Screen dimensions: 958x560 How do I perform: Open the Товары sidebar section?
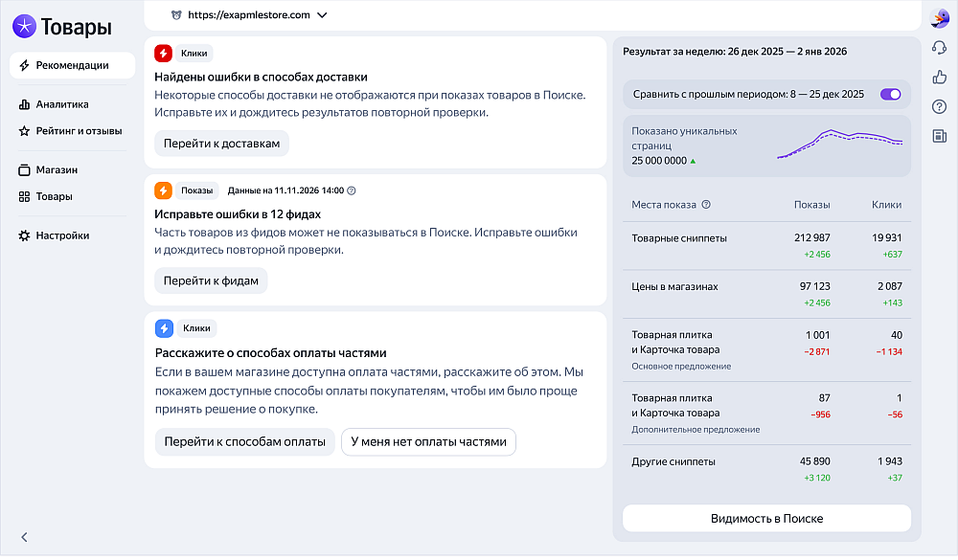(x=54, y=196)
